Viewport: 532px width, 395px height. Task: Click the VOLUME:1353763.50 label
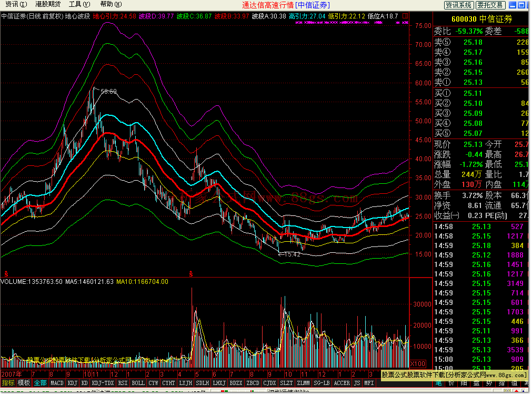coord(32,282)
